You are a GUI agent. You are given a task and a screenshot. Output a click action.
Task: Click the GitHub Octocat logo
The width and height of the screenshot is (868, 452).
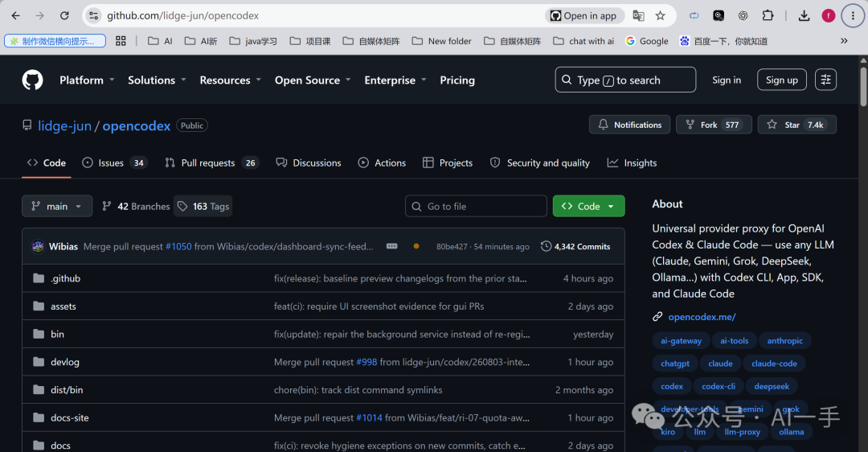tap(32, 80)
